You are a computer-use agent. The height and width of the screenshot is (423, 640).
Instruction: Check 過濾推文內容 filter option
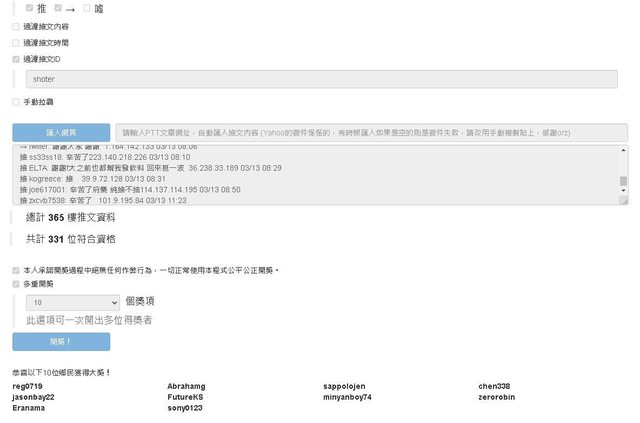point(15,27)
